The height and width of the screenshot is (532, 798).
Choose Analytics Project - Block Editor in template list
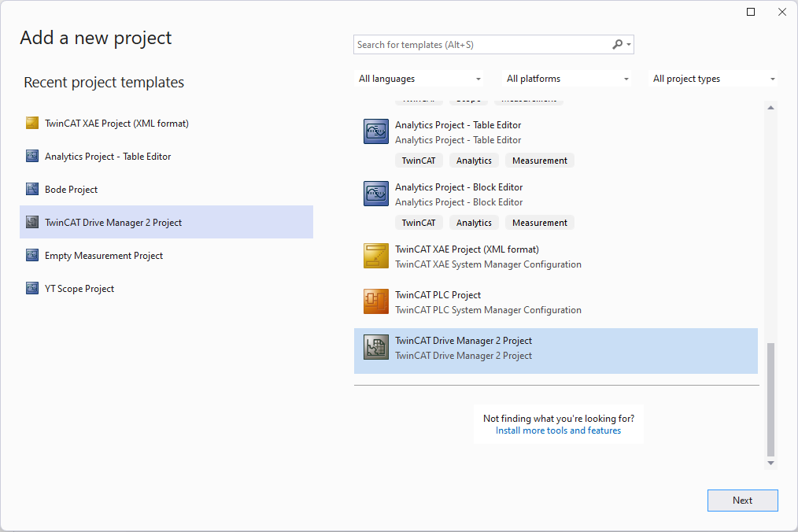click(556, 205)
